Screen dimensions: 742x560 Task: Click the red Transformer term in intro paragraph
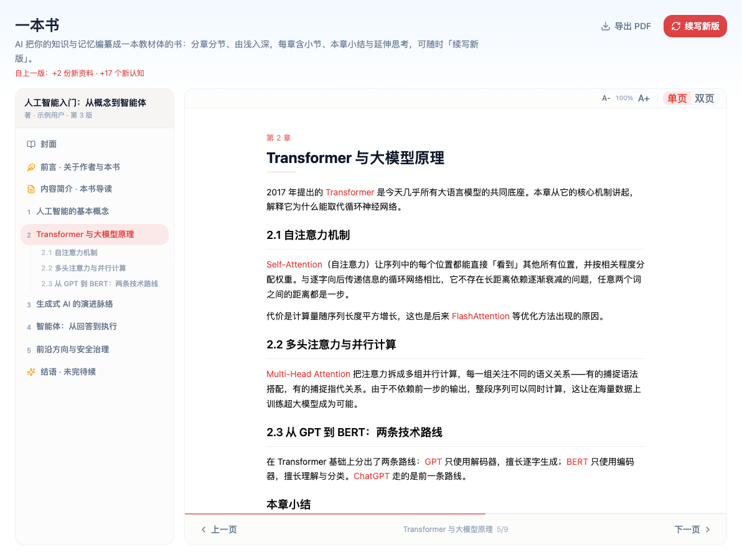350,192
